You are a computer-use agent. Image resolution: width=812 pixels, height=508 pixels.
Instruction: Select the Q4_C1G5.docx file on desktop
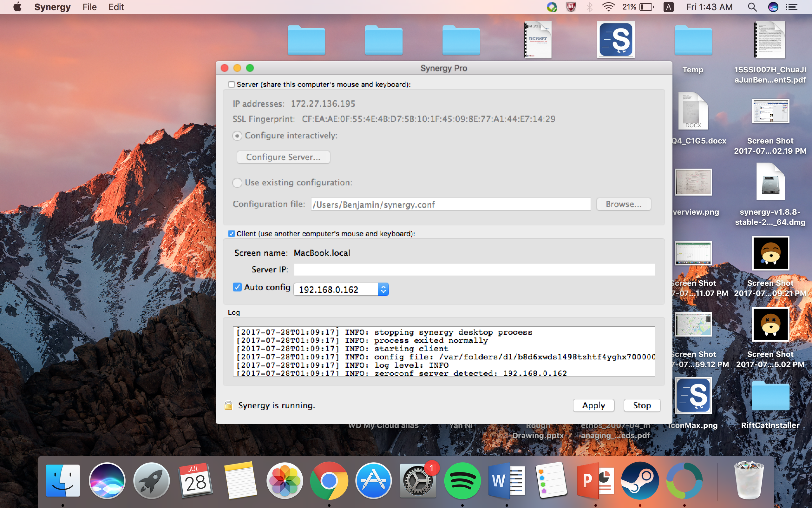click(693, 111)
